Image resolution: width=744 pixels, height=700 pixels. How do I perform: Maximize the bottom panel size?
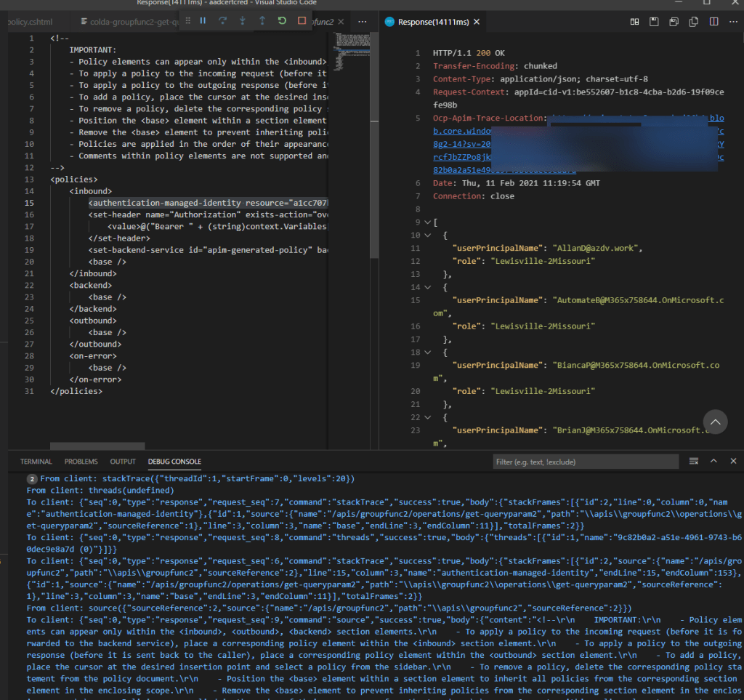713,462
